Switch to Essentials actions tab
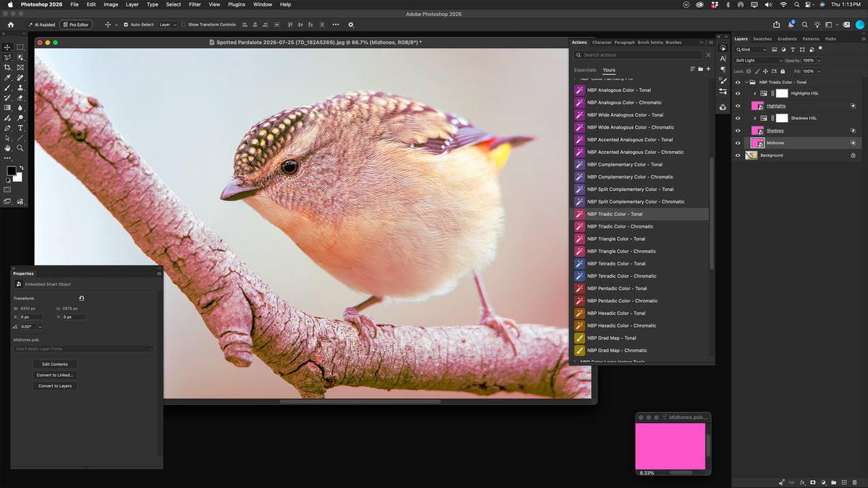 [x=585, y=70]
